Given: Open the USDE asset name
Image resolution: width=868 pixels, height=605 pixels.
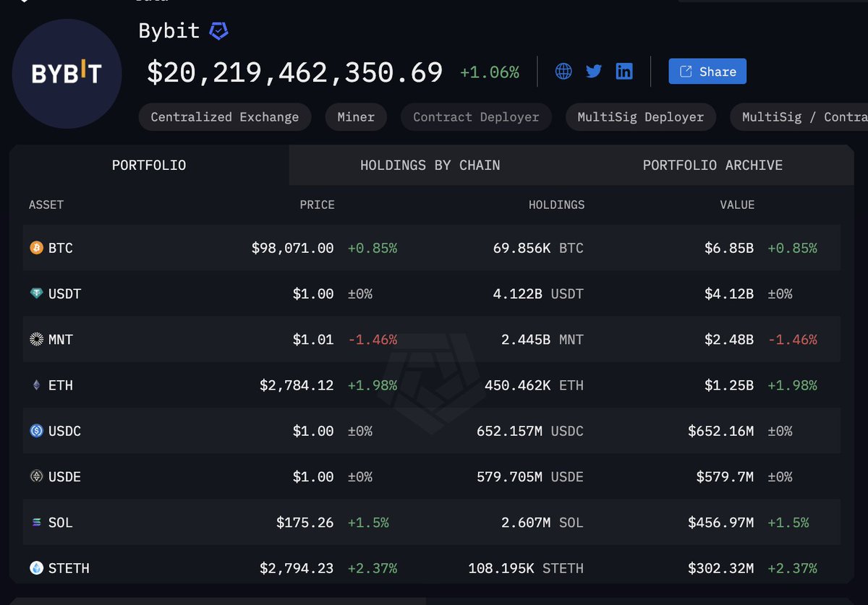Looking at the screenshot, I should [64, 476].
